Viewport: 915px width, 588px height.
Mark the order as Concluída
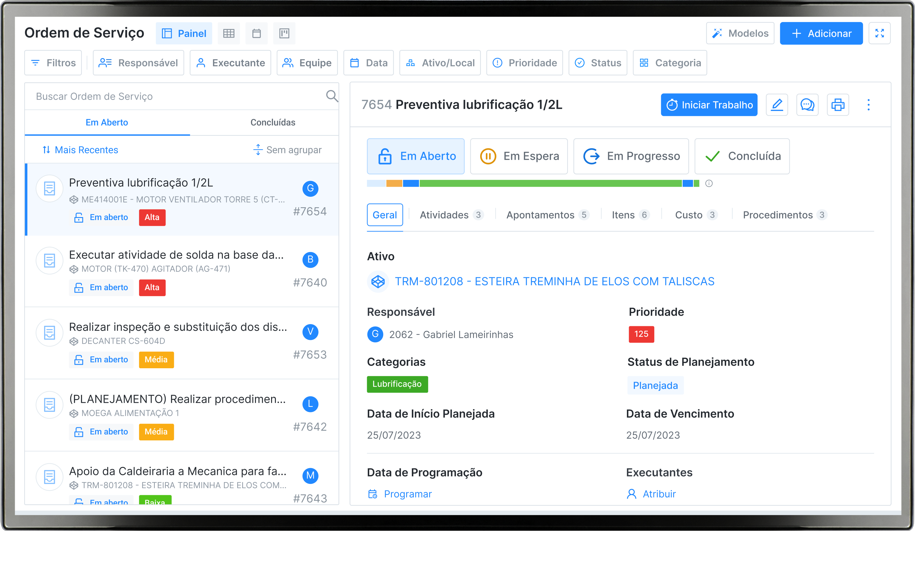(x=742, y=156)
